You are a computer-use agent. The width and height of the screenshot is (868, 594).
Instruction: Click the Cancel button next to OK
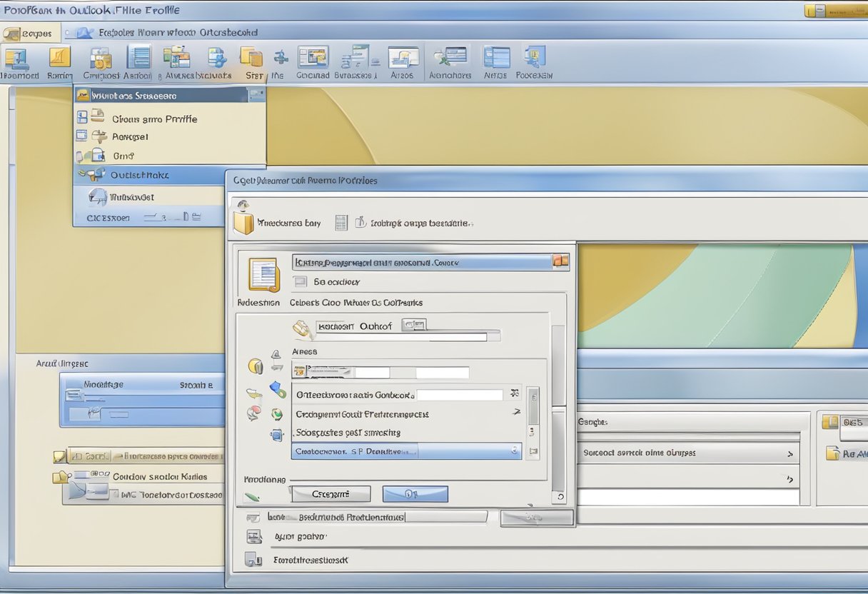330,493
